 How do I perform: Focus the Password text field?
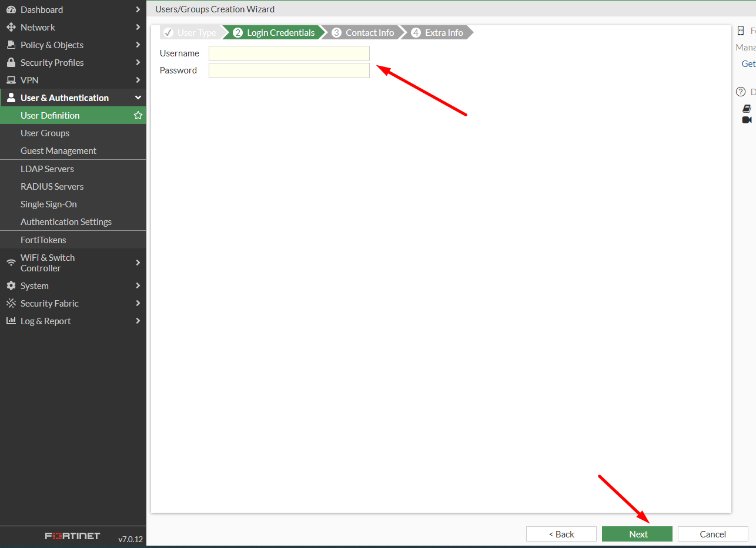(x=289, y=70)
